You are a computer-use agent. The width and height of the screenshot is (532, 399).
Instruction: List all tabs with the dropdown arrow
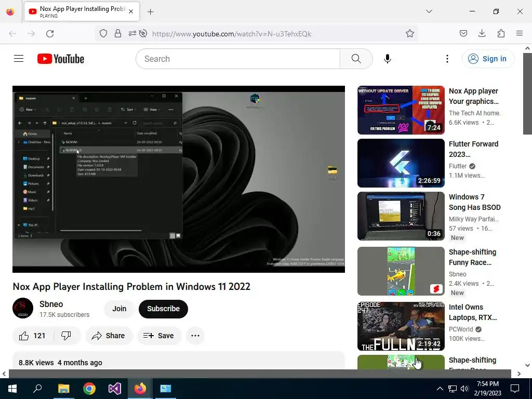[429, 11]
